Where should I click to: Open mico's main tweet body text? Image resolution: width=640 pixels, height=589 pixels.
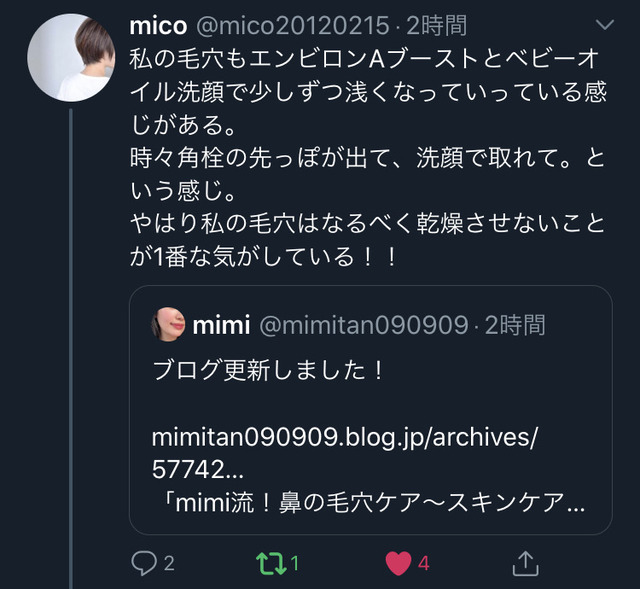[x=367, y=158]
